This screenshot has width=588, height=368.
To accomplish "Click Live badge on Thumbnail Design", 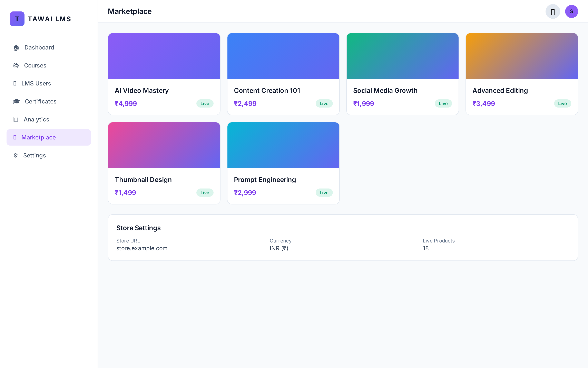I will click(x=205, y=193).
